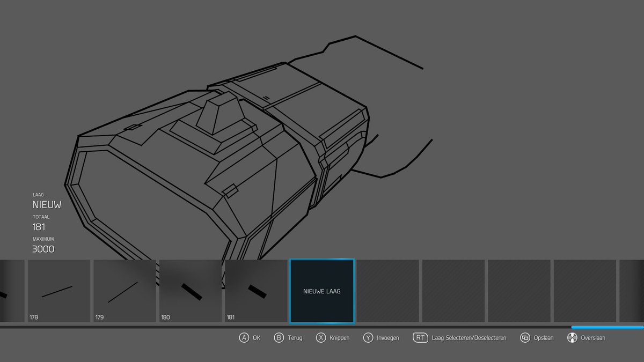This screenshot has height=362, width=644.
Task: Select layer thumbnail 179
Action: coord(125,291)
